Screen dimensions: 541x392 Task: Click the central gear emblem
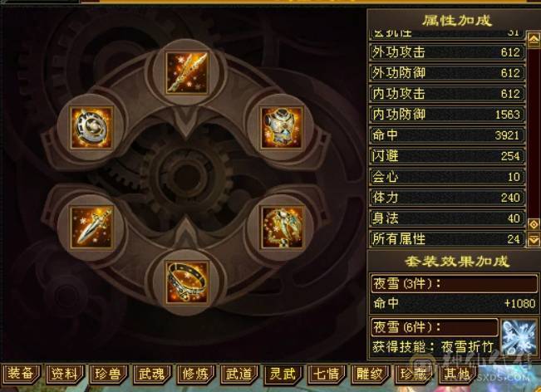[186, 177]
